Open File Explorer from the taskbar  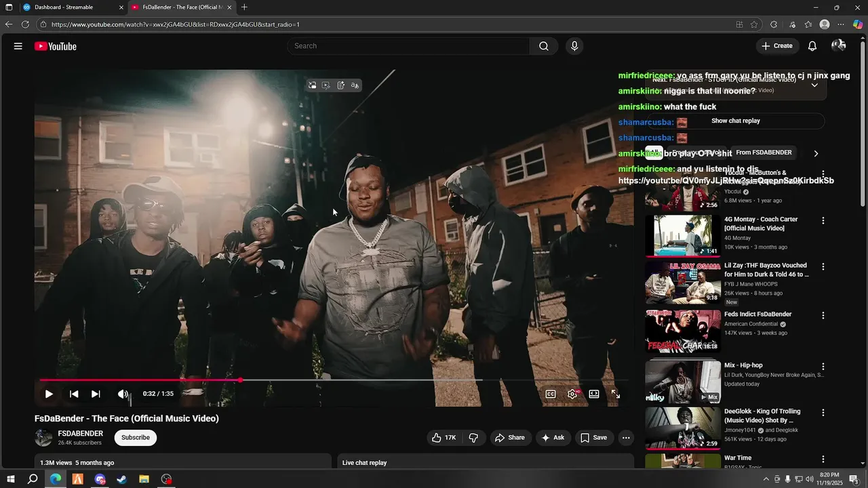point(144,479)
